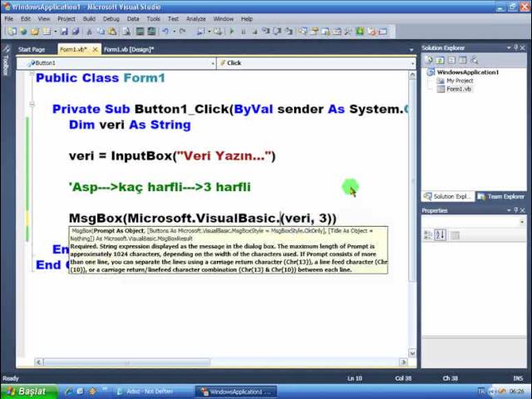Click the Save All toolbar icon
The image size is (532, 399).
pos(76,32)
